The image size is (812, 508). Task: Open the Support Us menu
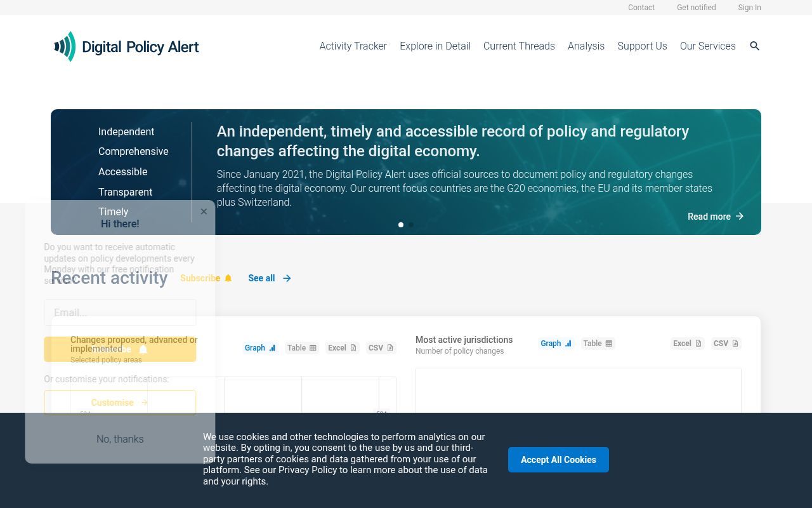(642, 46)
